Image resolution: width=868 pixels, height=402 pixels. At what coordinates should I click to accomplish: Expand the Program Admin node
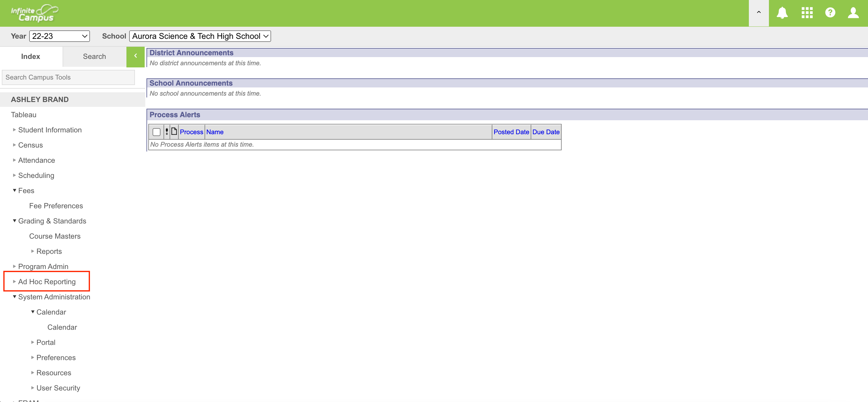(x=14, y=266)
